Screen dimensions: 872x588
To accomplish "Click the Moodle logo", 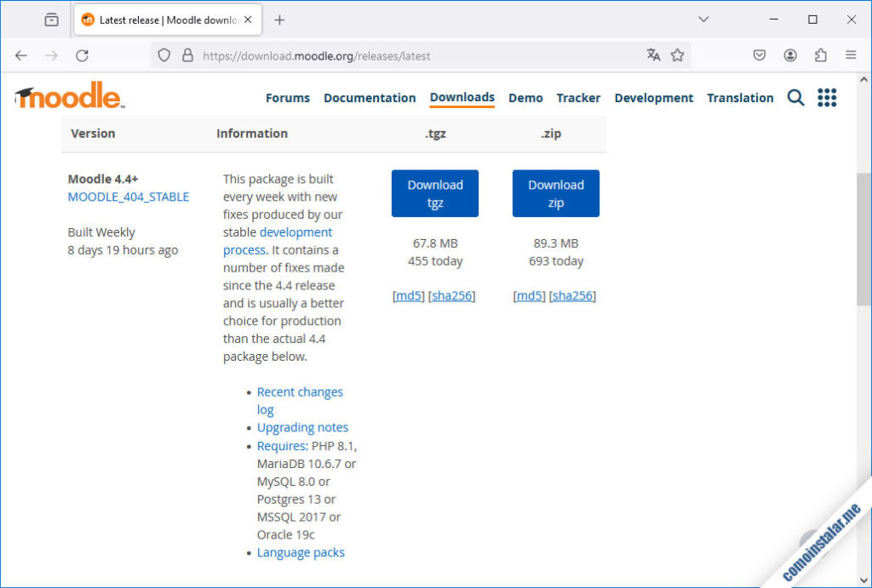I will tap(68, 96).
